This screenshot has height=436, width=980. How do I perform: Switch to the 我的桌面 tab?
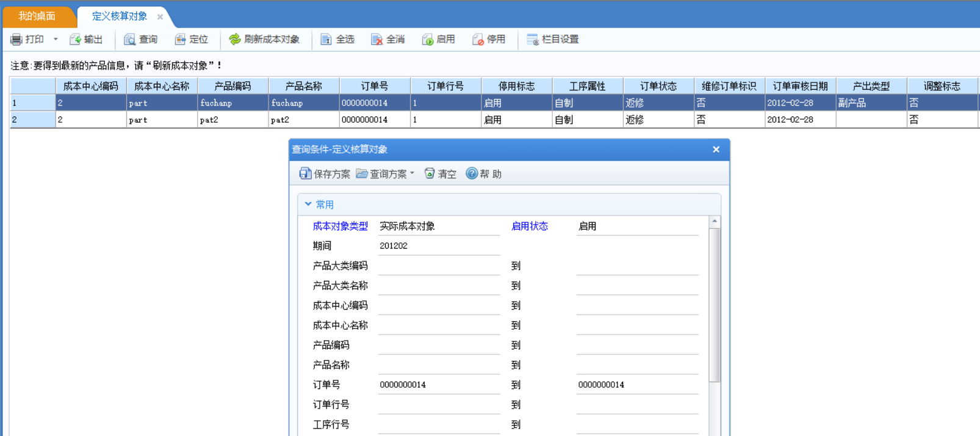tap(37, 16)
